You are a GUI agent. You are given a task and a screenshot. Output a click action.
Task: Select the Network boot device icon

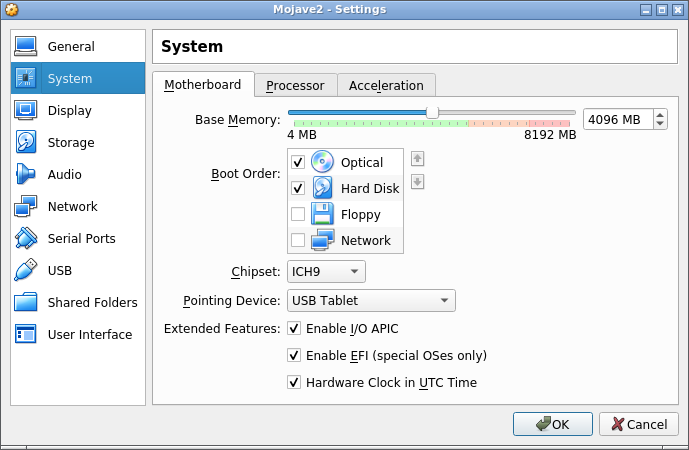coord(322,240)
